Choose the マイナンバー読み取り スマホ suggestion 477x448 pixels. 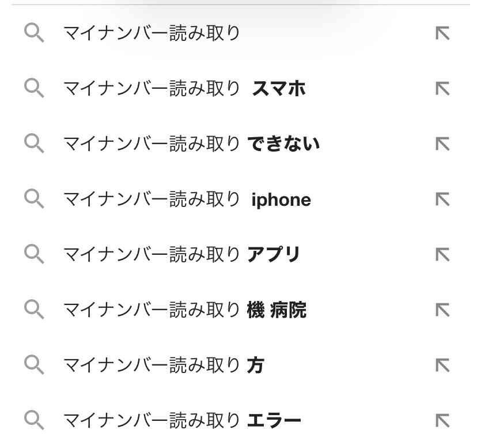[184, 89]
